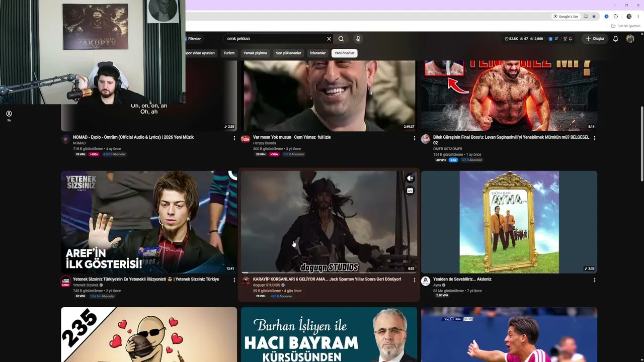Open the sidebar account icon labeled Siz
Screen dimensions: 644x362
(9, 116)
